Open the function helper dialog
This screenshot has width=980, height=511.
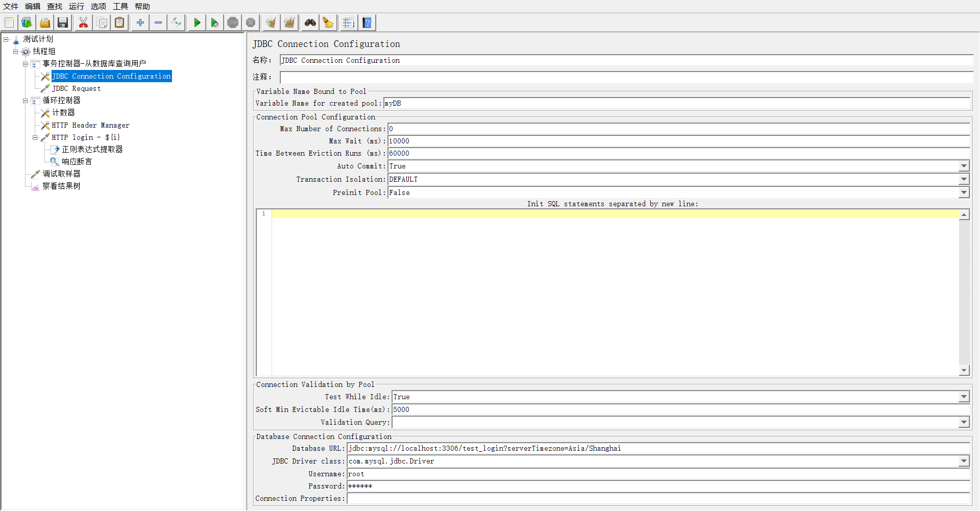pos(328,22)
